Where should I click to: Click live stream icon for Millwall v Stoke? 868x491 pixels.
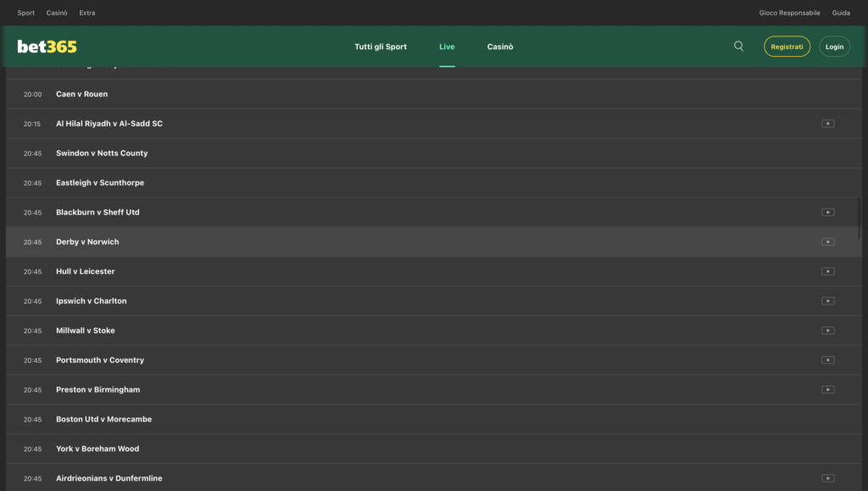827,331
